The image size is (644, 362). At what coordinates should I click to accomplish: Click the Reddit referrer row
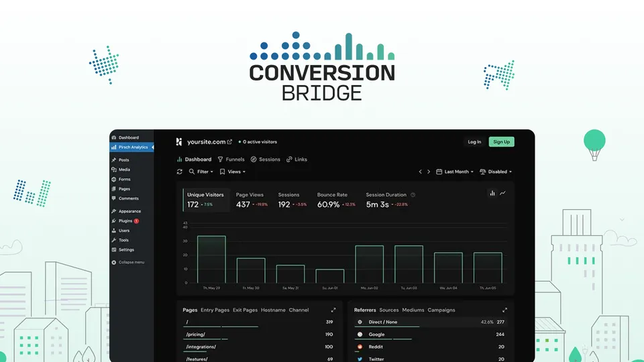431,347
